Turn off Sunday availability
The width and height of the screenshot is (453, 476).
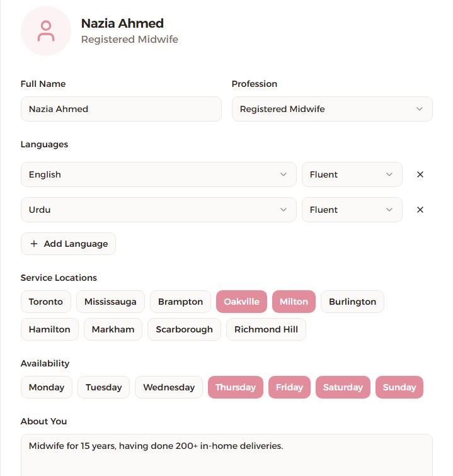pos(399,387)
